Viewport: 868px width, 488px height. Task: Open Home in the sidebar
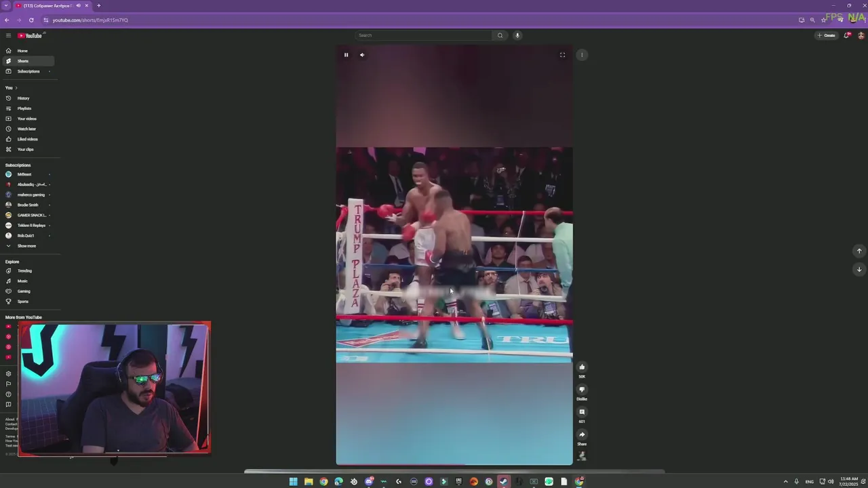pos(27,51)
